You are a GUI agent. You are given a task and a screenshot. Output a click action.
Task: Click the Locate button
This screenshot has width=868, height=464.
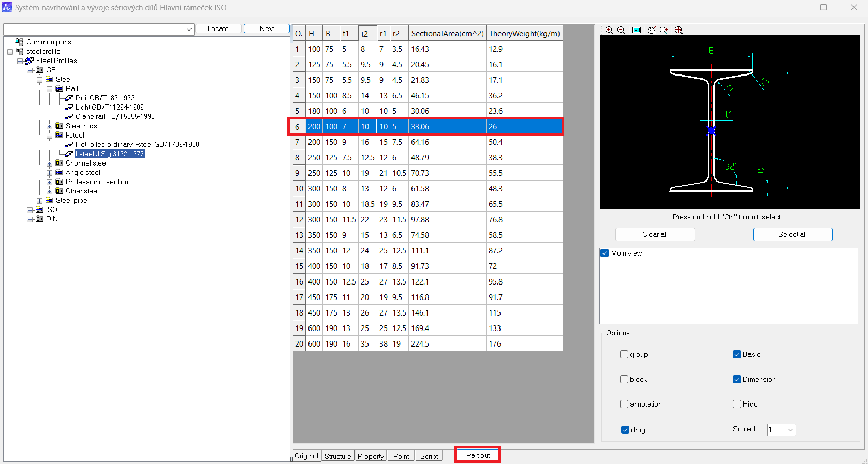coord(218,28)
